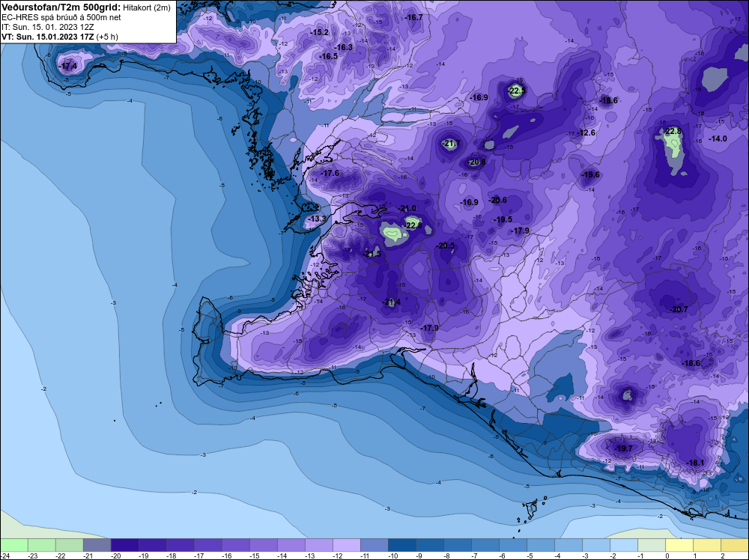Click the -16.5 temperature label

tap(328, 56)
